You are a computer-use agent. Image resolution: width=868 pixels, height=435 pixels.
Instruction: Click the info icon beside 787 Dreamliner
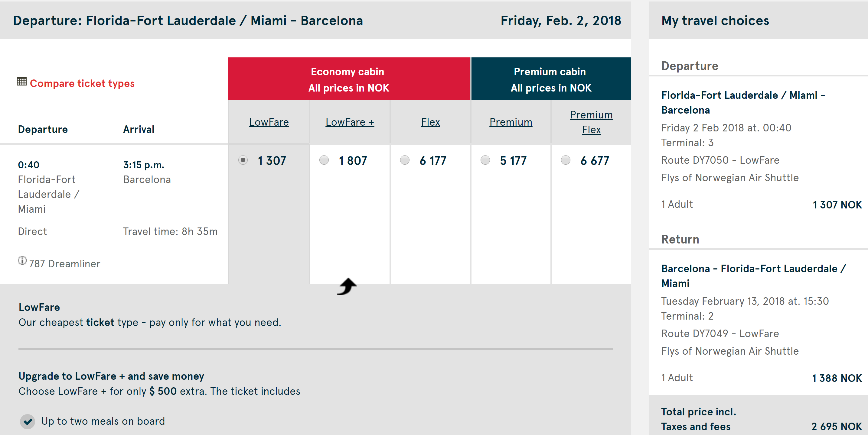[22, 261]
